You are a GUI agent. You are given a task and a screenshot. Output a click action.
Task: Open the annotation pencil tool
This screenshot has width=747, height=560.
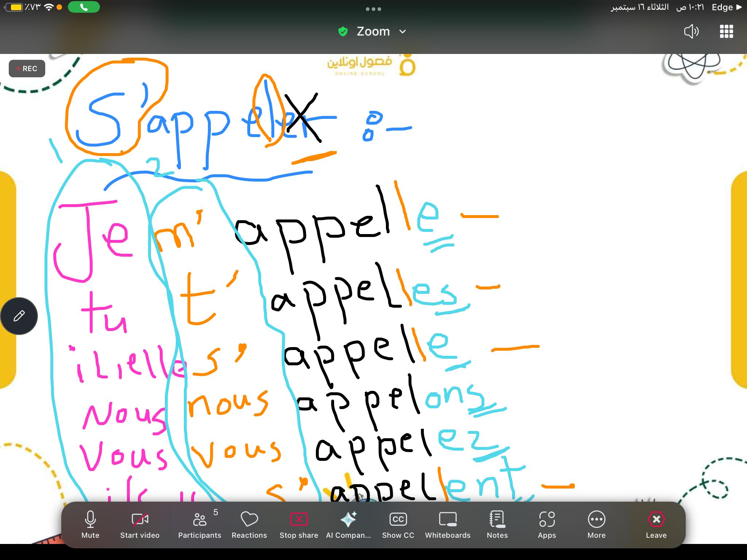point(19,316)
